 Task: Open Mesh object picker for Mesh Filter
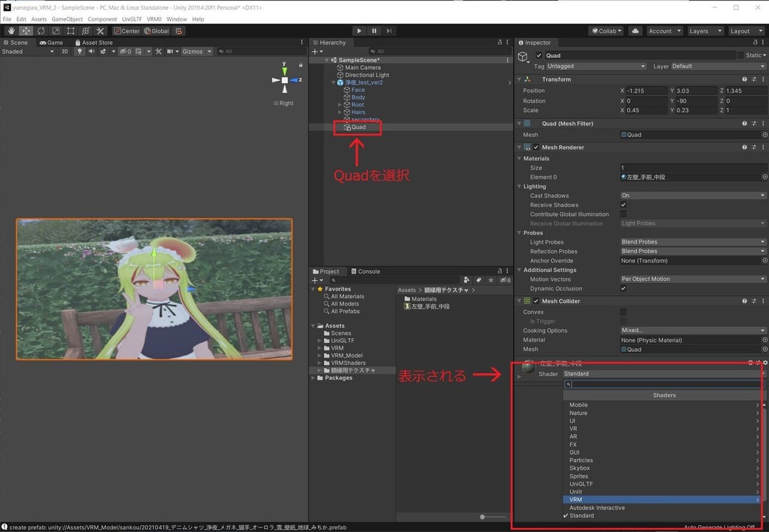[765, 135]
